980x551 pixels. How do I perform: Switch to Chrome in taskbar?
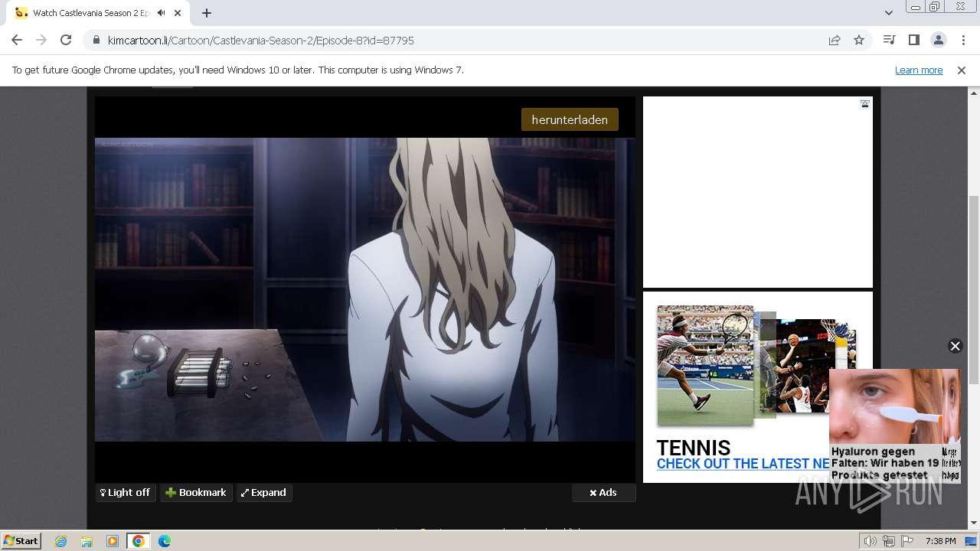pyautogui.click(x=139, y=541)
